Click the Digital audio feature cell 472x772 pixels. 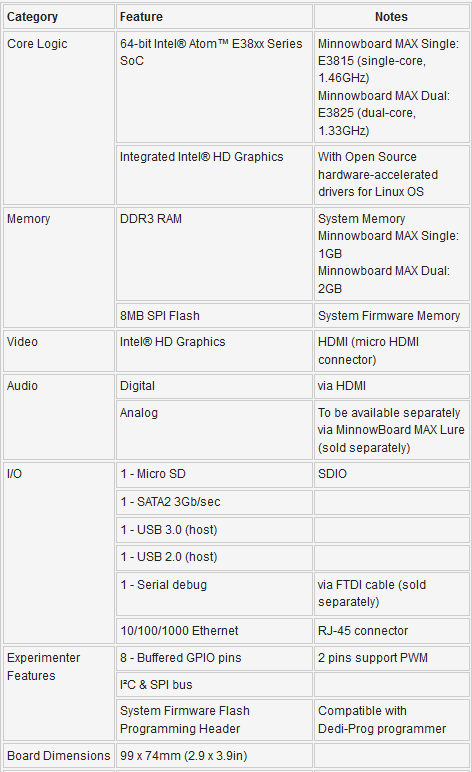click(x=214, y=386)
